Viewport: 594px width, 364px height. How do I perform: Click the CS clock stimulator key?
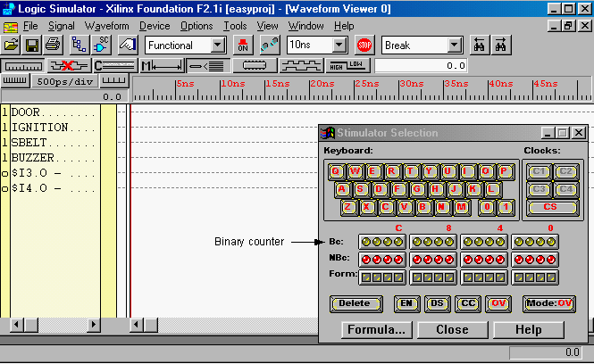(x=553, y=207)
